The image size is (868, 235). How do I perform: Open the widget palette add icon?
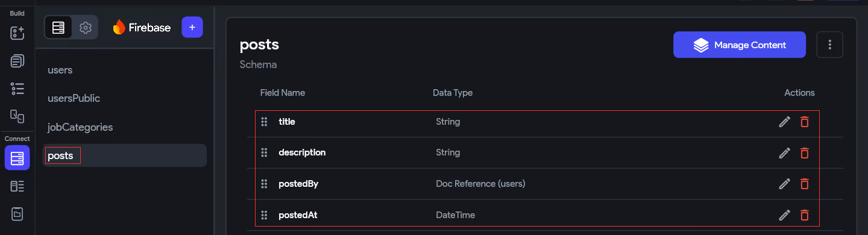[17, 33]
